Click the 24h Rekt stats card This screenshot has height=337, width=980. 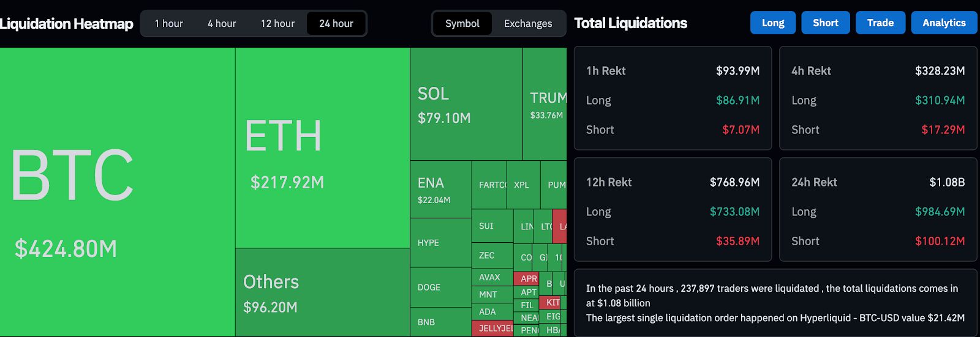point(878,210)
